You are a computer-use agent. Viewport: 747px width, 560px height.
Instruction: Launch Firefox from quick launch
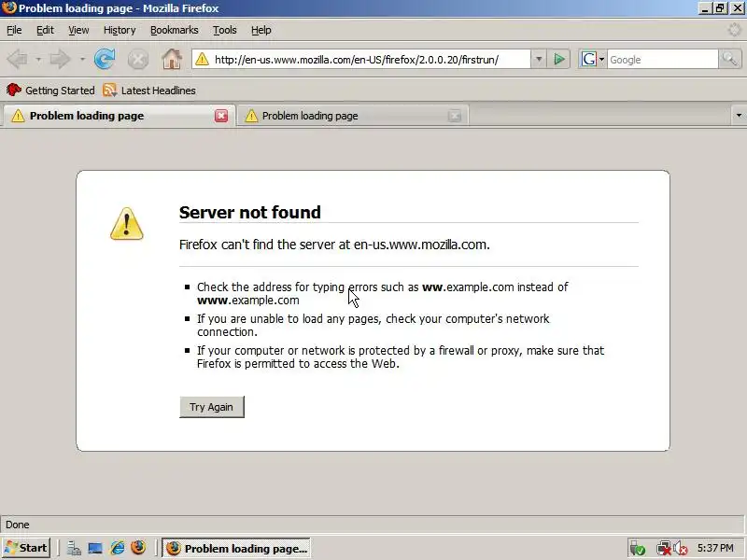point(138,548)
